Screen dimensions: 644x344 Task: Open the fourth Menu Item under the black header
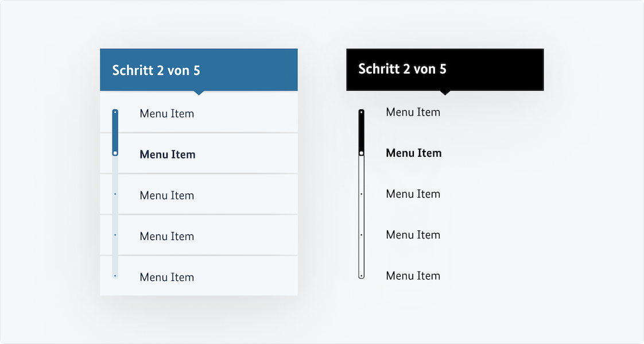[x=413, y=234]
